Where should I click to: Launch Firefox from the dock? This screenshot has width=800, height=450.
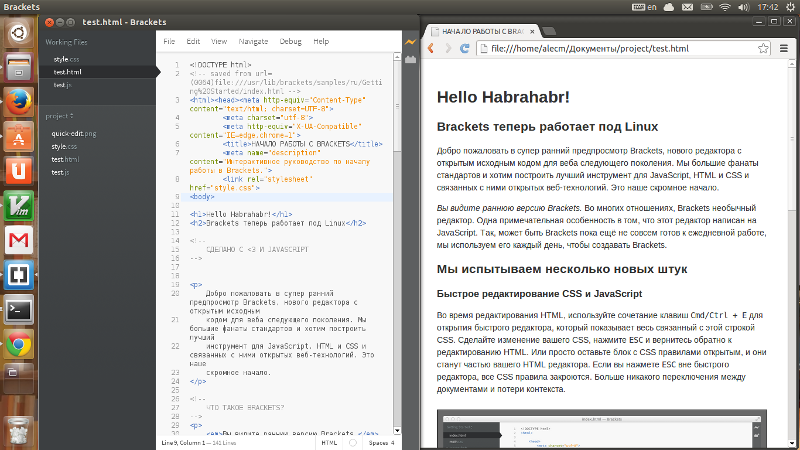click(x=18, y=102)
